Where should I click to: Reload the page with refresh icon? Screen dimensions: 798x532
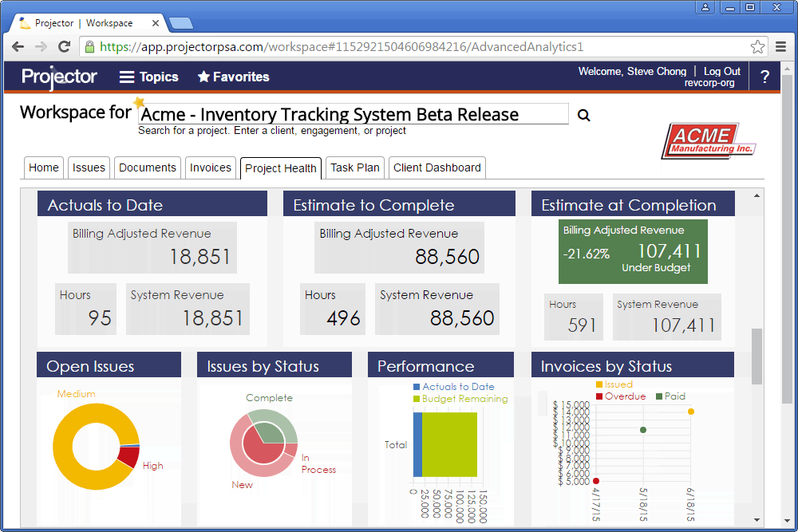pos(65,47)
